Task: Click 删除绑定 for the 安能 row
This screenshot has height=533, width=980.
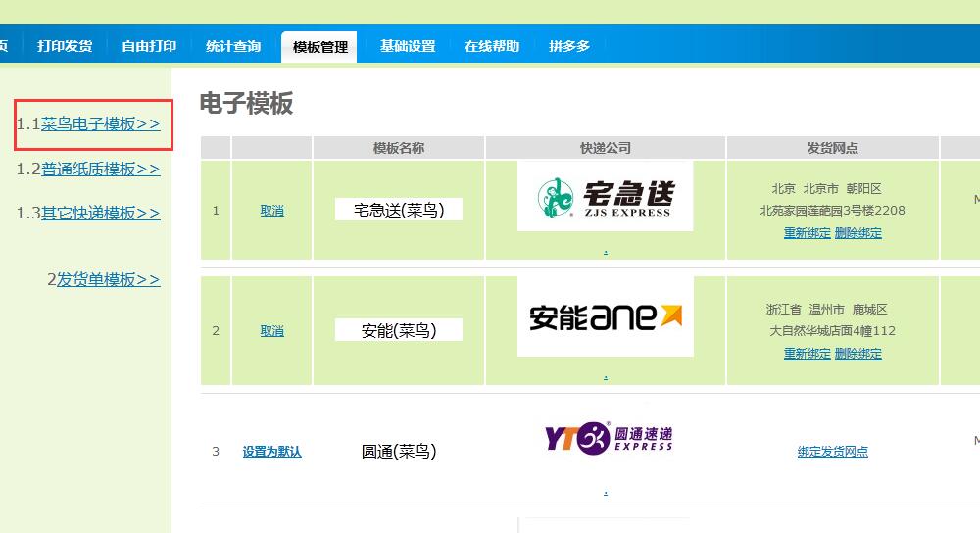Action: pyautogui.click(x=858, y=354)
